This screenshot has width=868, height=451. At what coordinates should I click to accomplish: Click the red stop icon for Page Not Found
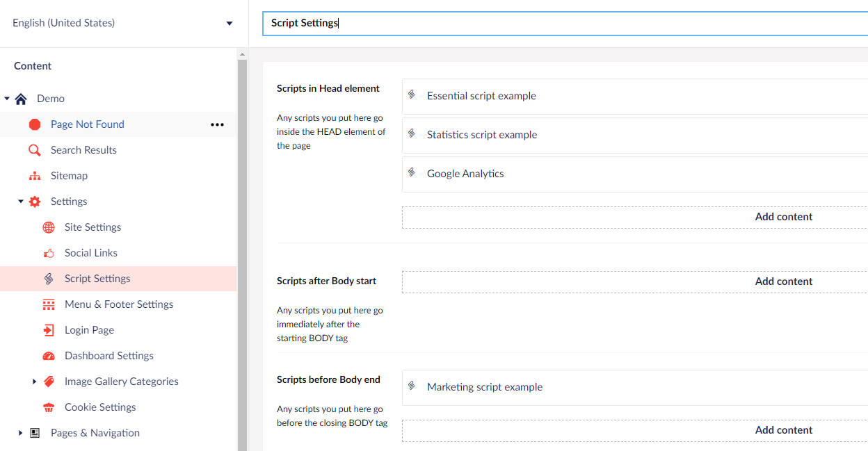point(35,124)
